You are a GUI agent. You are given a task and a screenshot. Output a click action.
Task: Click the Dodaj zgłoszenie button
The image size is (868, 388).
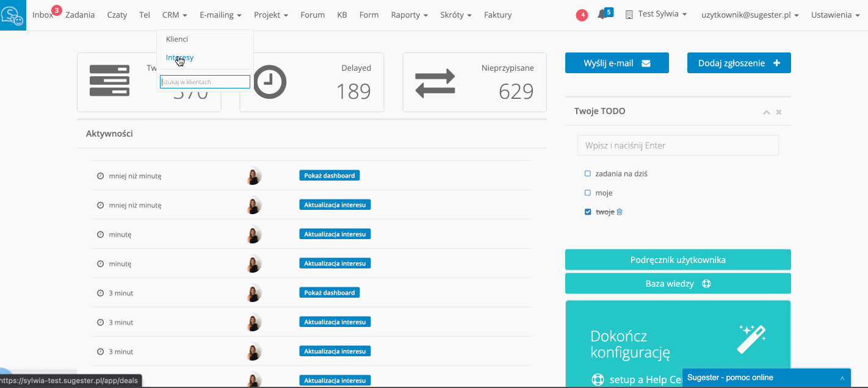739,63
